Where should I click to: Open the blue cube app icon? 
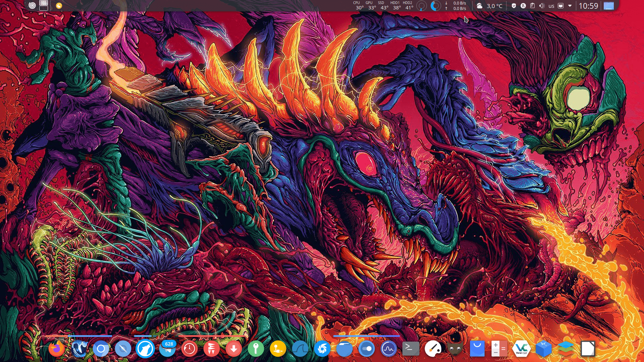click(x=544, y=349)
